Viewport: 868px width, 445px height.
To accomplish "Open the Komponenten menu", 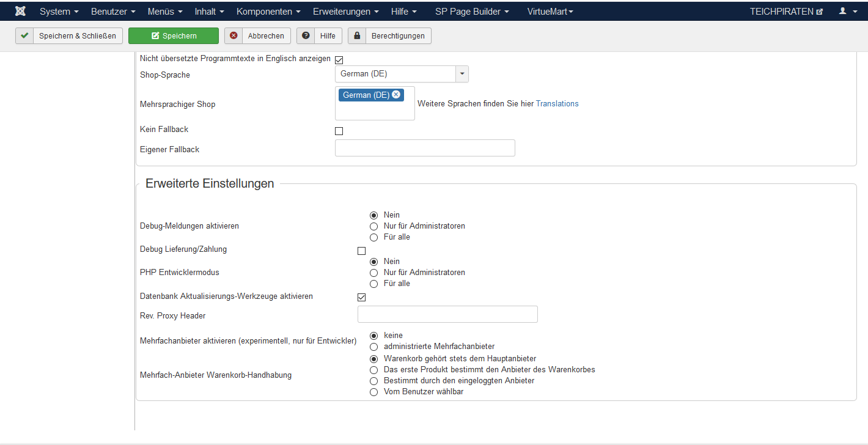I will coord(268,11).
